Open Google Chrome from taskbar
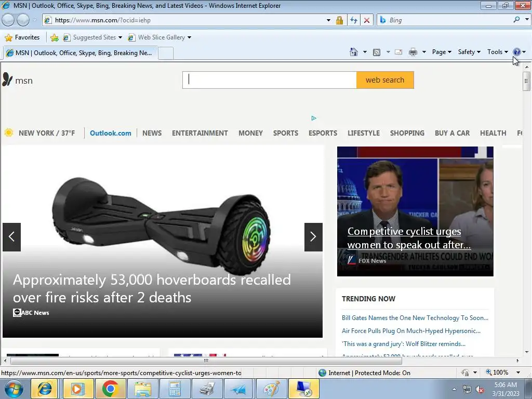The height and width of the screenshot is (399, 532). pyautogui.click(x=110, y=389)
